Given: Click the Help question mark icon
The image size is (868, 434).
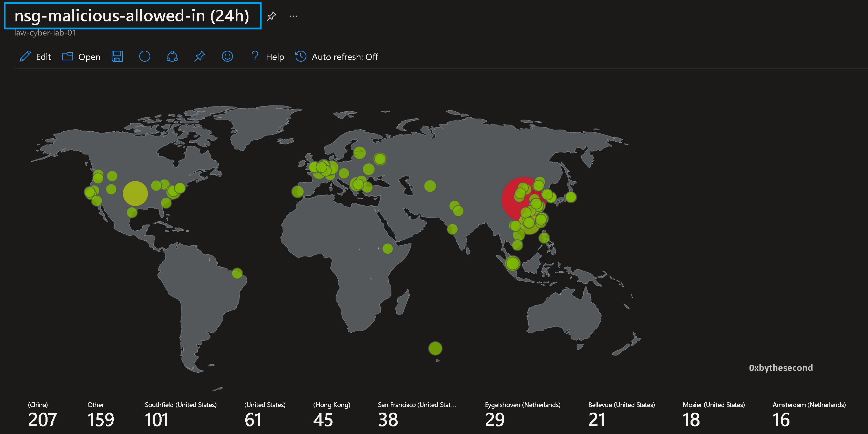Looking at the screenshot, I should point(255,57).
